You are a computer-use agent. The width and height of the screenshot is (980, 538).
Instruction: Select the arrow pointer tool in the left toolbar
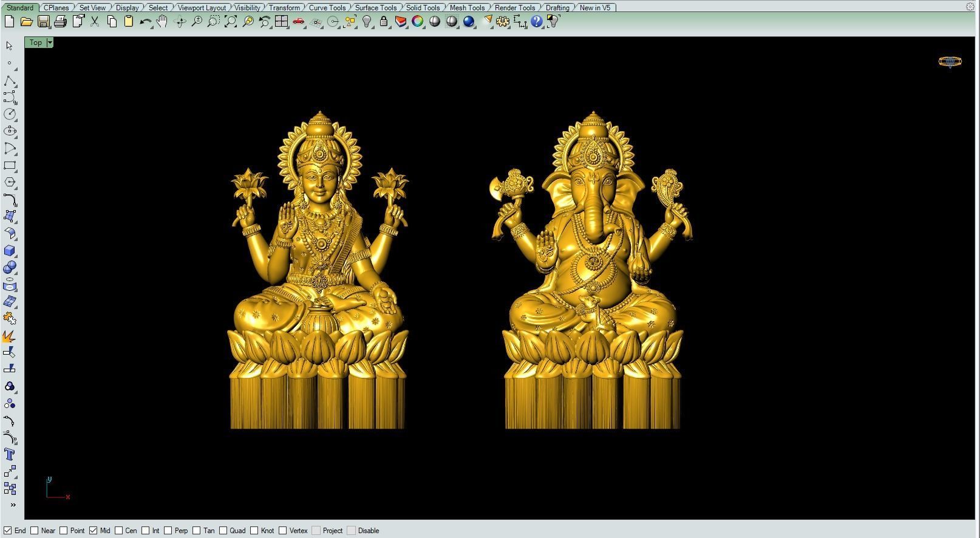(10, 46)
